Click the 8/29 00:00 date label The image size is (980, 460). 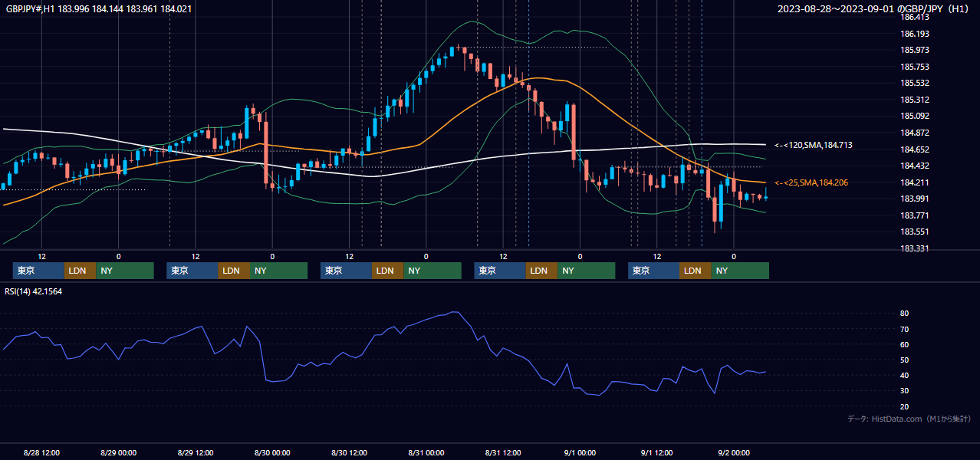(x=118, y=452)
